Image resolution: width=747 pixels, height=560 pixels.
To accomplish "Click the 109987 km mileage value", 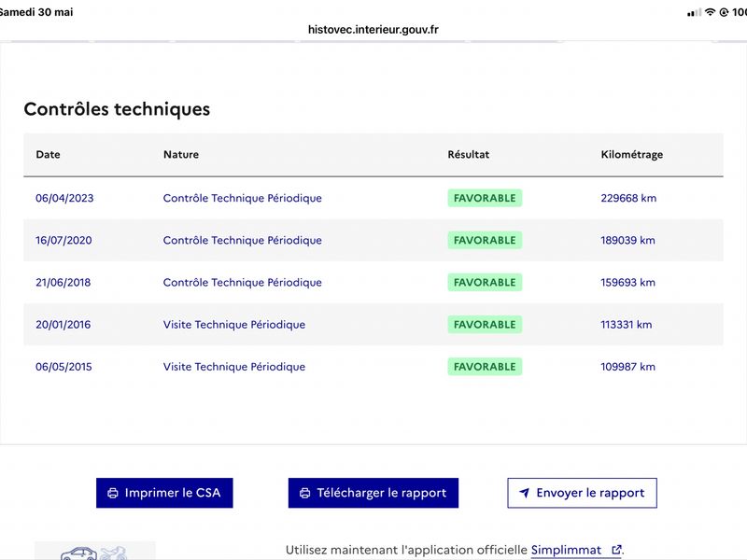I will [x=627, y=367].
